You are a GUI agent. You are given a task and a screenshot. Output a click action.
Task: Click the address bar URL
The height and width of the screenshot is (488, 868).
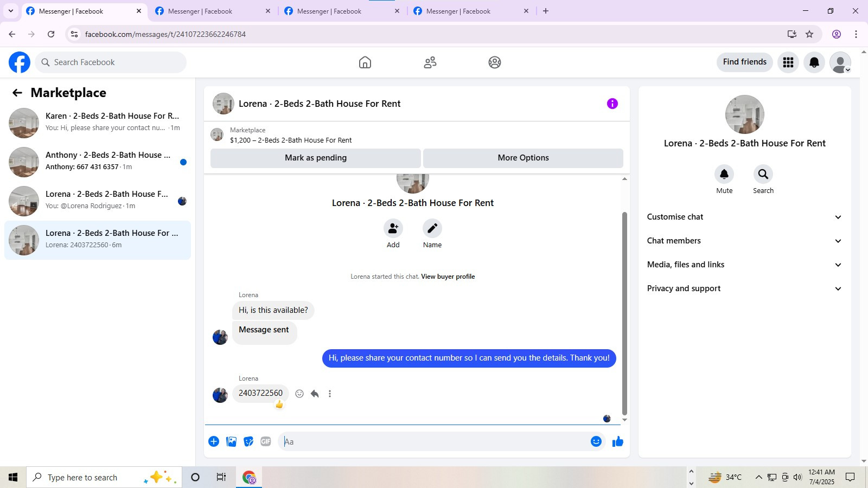165,34
